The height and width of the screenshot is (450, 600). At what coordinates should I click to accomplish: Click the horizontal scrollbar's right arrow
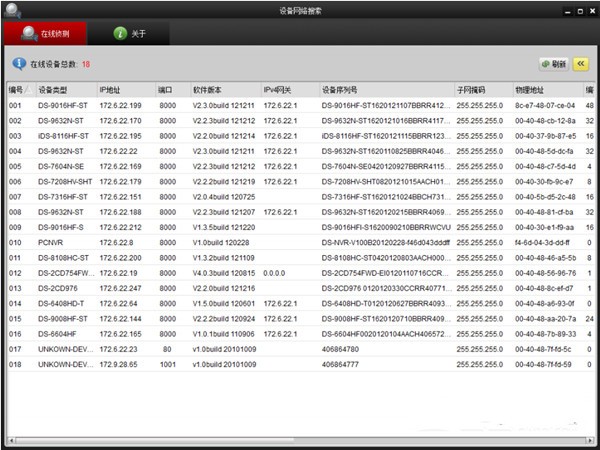[x=590, y=439]
